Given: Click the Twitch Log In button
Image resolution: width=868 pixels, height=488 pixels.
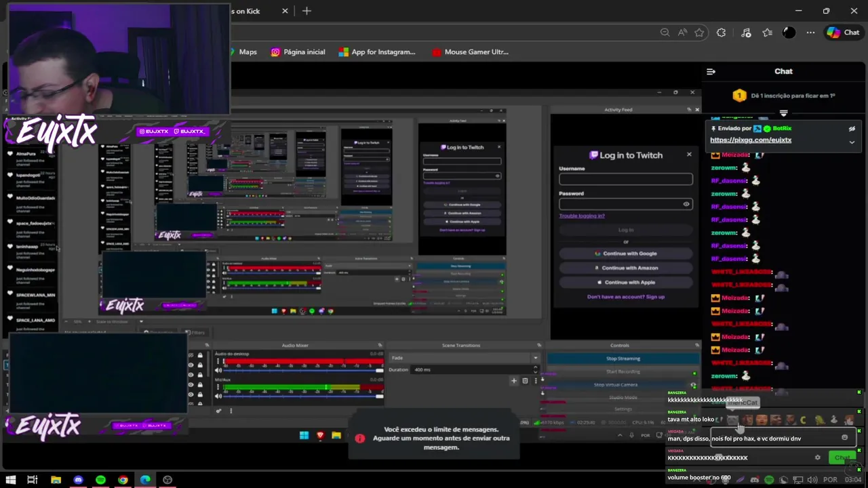Looking at the screenshot, I should click(x=625, y=230).
